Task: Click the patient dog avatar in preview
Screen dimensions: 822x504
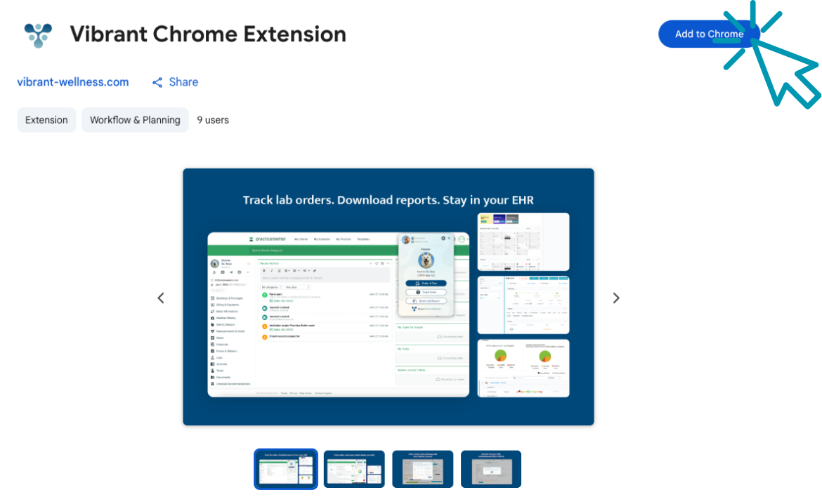Action: tap(426, 260)
